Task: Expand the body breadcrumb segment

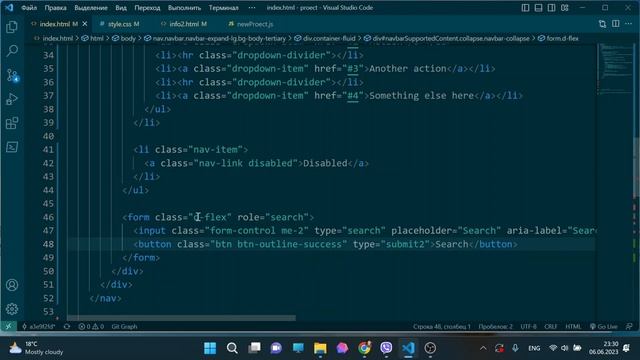Action: tap(124, 38)
